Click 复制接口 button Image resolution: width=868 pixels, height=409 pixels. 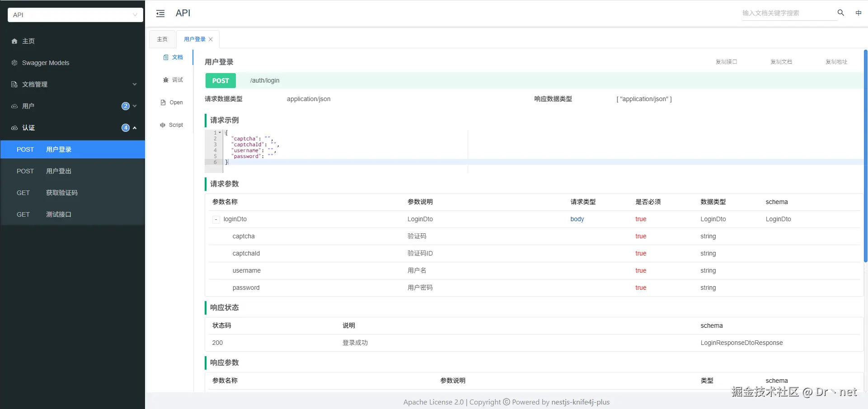(726, 62)
